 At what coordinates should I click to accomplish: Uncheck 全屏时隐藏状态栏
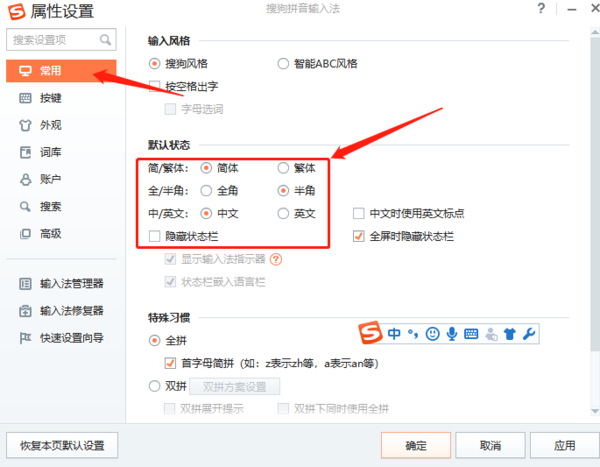[359, 236]
